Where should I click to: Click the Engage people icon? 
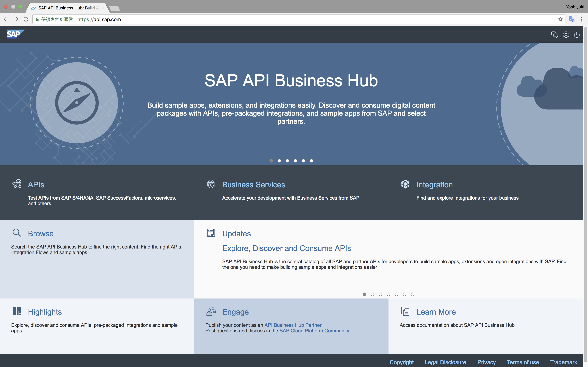click(211, 311)
